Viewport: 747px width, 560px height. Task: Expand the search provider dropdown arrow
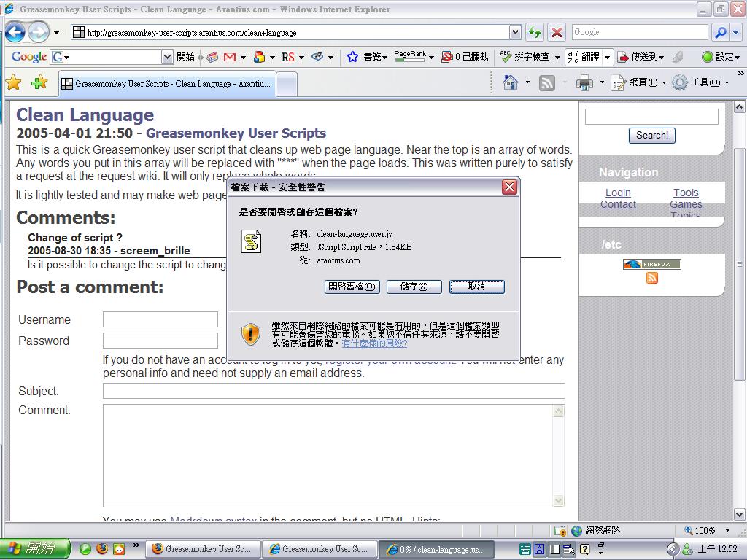736,32
